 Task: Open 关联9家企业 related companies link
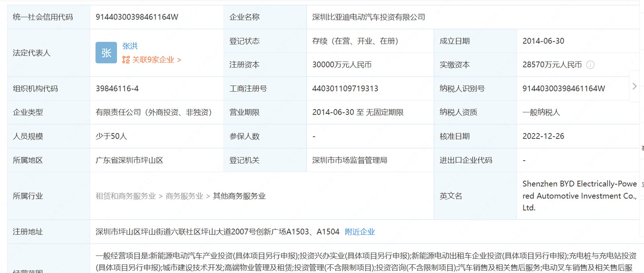click(x=156, y=60)
